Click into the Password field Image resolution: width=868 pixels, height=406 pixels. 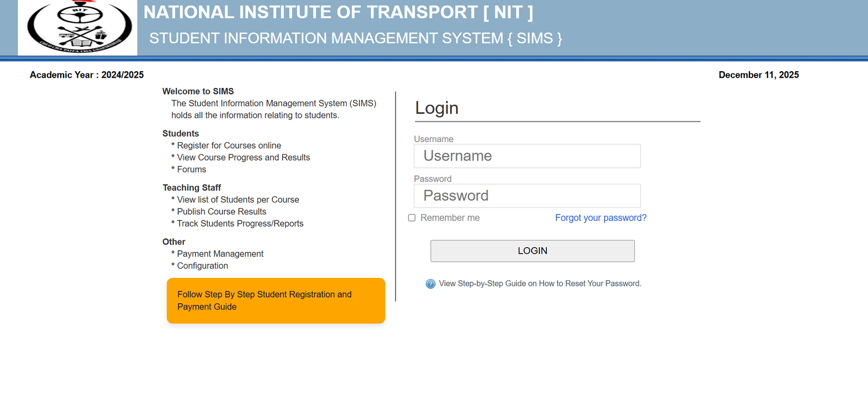[x=527, y=196]
